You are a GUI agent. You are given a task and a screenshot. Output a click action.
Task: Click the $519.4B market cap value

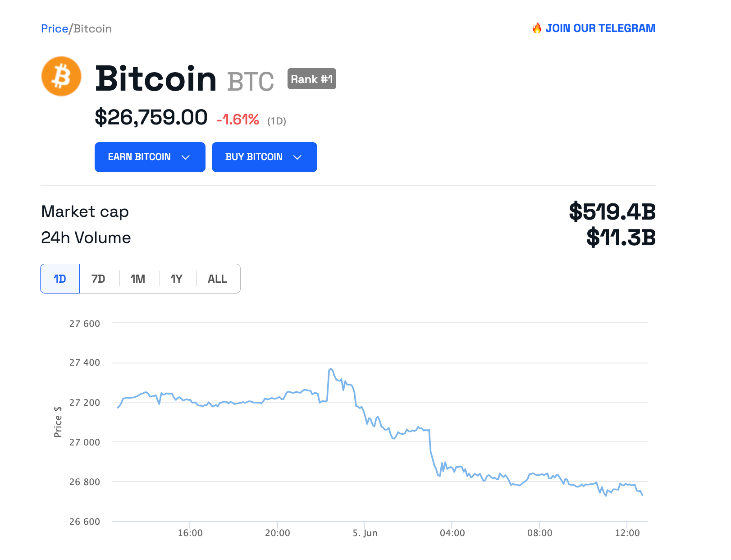pyautogui.click(x=612, y=211)
